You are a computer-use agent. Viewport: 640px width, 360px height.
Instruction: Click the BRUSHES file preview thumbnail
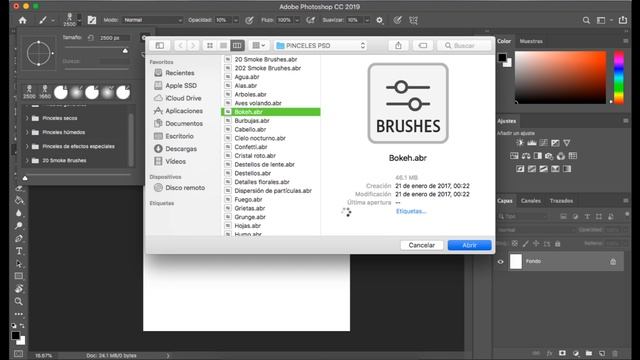point(408,103)
